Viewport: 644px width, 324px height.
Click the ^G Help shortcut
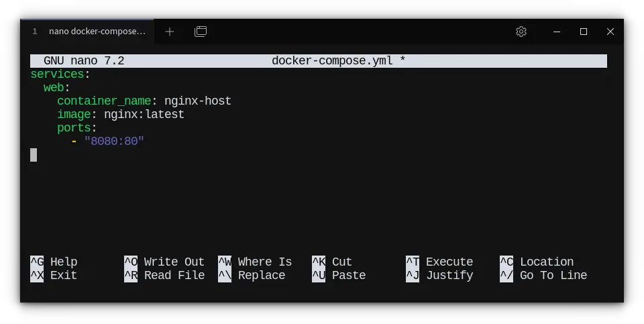click(x=54, y=262)
